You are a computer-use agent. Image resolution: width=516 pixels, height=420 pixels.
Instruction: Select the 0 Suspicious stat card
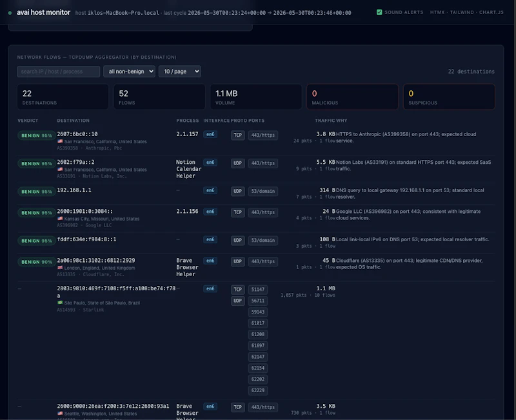pos(449,97)
